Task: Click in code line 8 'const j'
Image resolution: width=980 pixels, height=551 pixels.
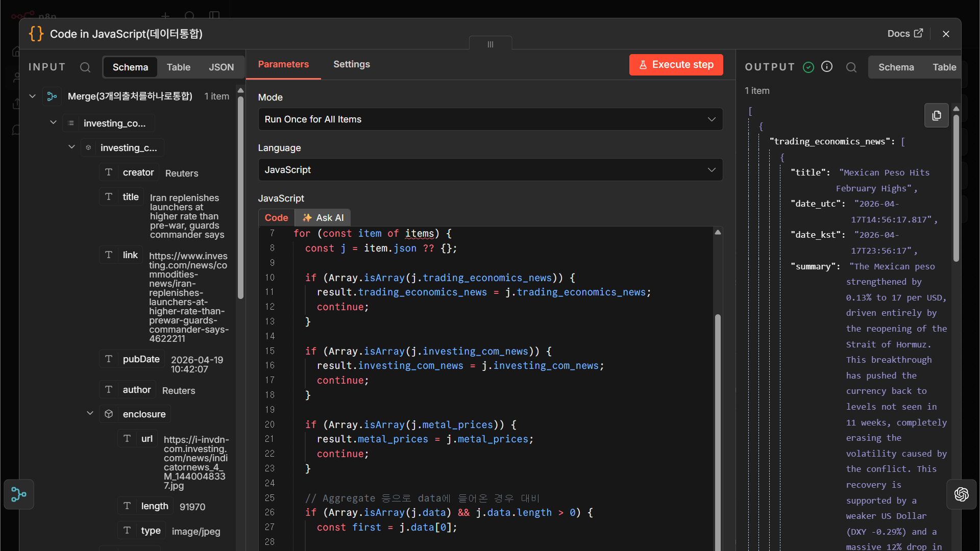Action: click(325, 248)
